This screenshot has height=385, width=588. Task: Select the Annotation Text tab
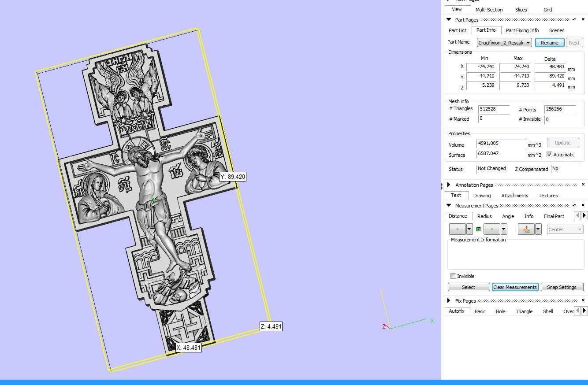pyautogui.click(x=456, y=195)
